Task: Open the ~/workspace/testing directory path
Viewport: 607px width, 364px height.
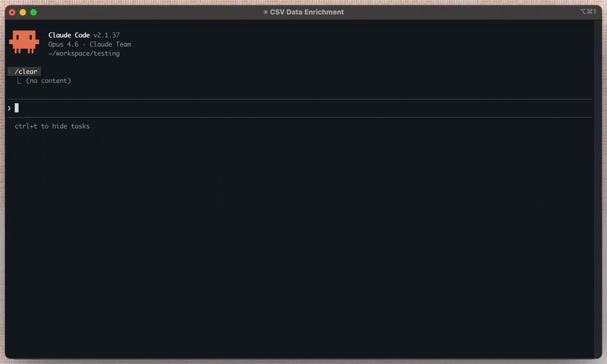Action: (x=83, y=53)
